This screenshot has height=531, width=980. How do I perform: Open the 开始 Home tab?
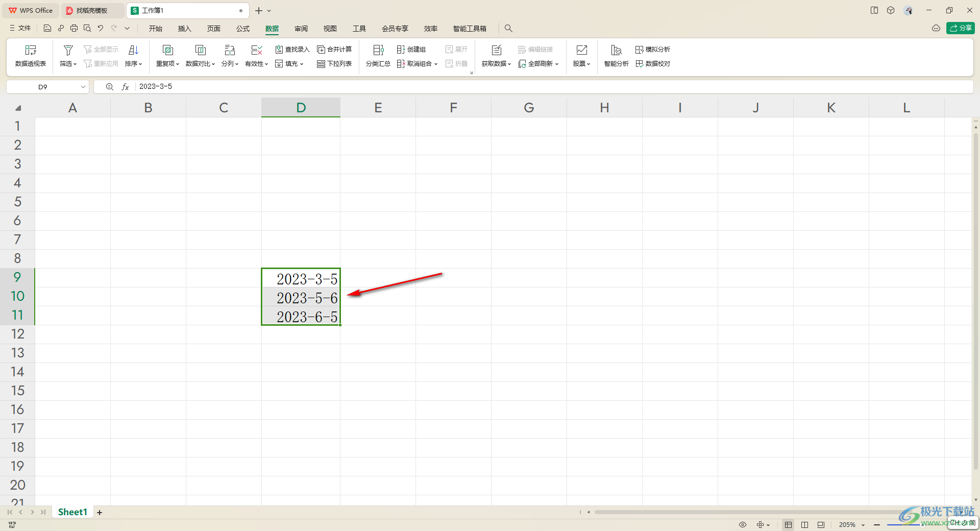pyautogui.click(x=156, y=29)
